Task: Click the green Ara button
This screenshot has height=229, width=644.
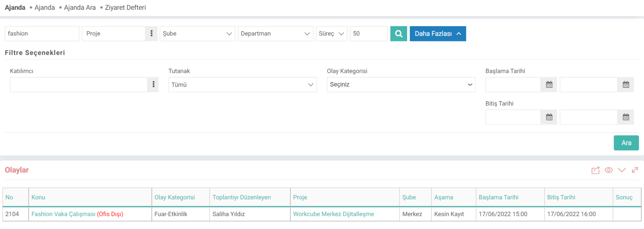Action: 626,143
